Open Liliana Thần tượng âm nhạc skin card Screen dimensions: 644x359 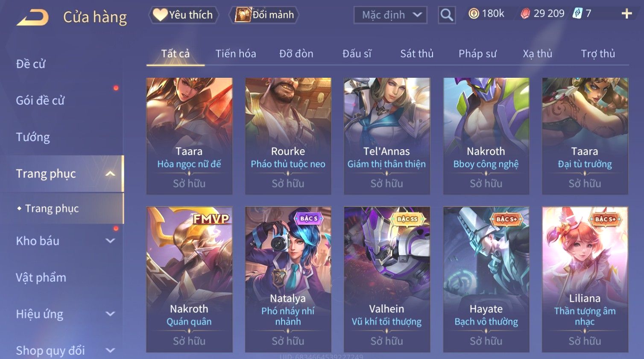coord(585,280)
